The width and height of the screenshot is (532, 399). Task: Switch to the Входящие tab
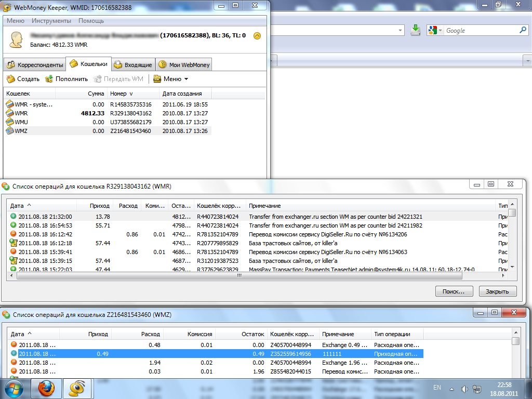click(x=133, y=65)
